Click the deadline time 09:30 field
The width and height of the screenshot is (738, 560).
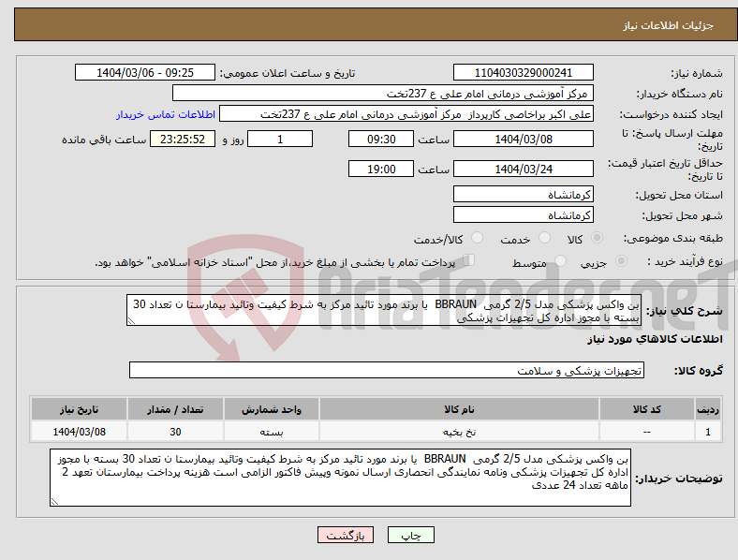click(381, 139)
